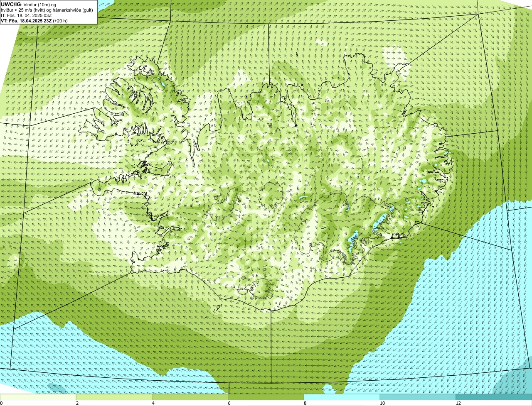The width and height of the screenshot is (532, 406).
Task: Click the colour bar label "0"
Action: click(x=2, y=403)
